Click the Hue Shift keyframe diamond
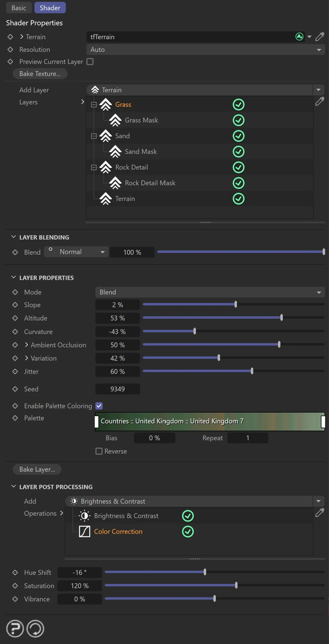 click(15, 572)
